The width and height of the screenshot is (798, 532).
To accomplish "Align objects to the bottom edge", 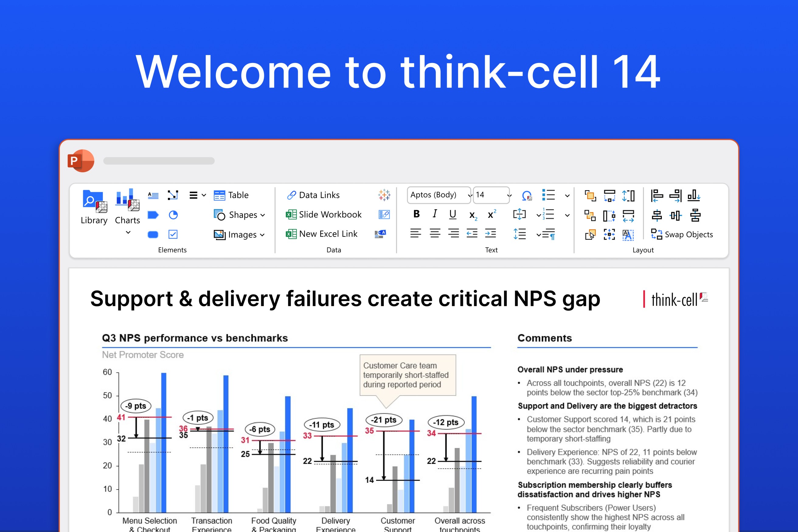I will [x=694, y=196].
